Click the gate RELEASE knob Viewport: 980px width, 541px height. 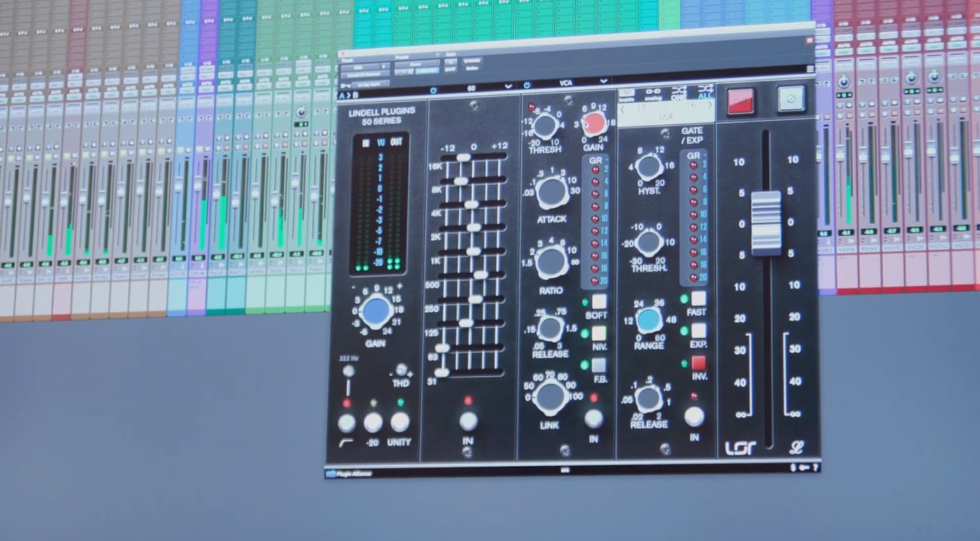[x=648, y=398]
